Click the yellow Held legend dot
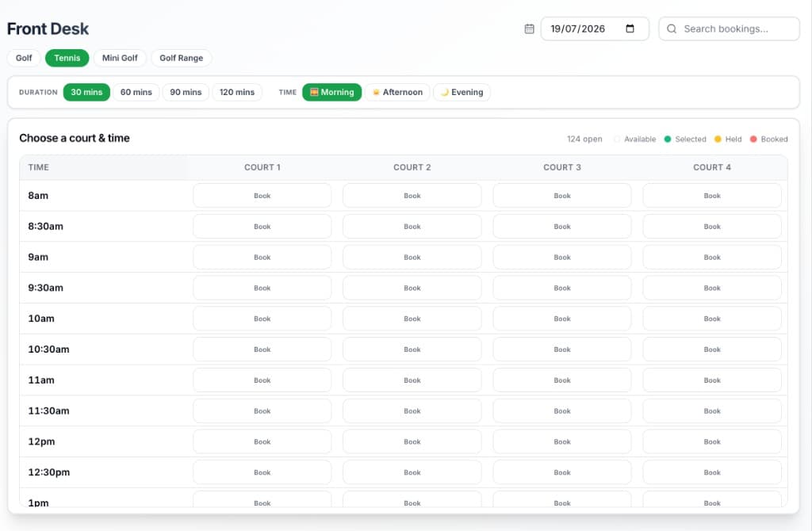The image size is (812, 531). [x=718, y=139]
